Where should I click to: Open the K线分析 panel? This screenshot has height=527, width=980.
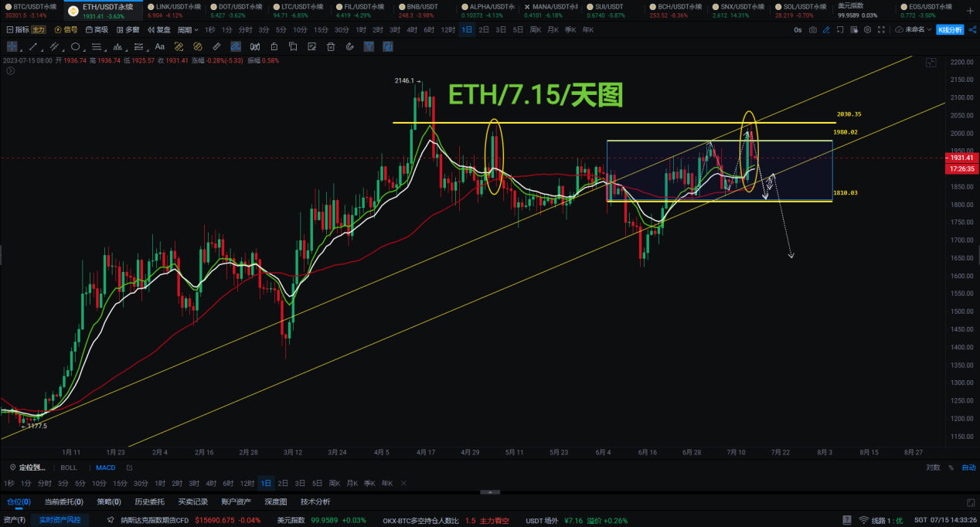[x=950, y=30]
